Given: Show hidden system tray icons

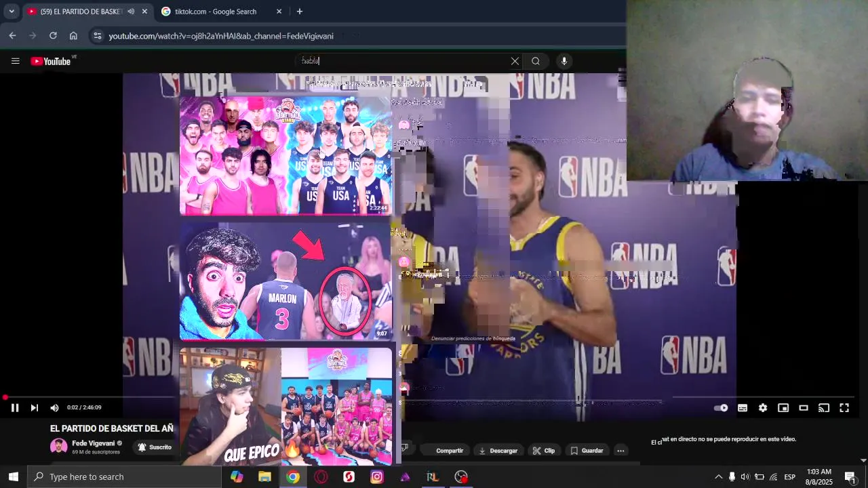Looking at the screenshot, I should click(x=719, y=476).
